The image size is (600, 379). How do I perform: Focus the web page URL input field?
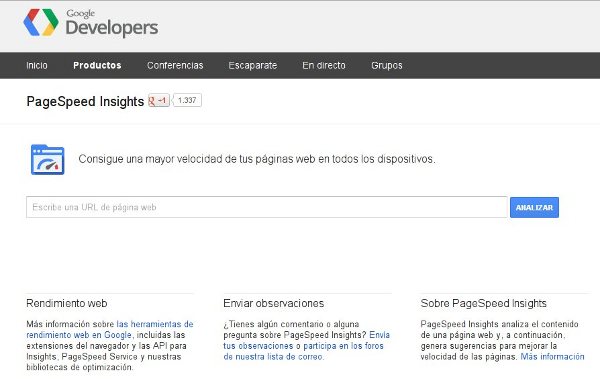pyautogui.click(x=267, y=207)
